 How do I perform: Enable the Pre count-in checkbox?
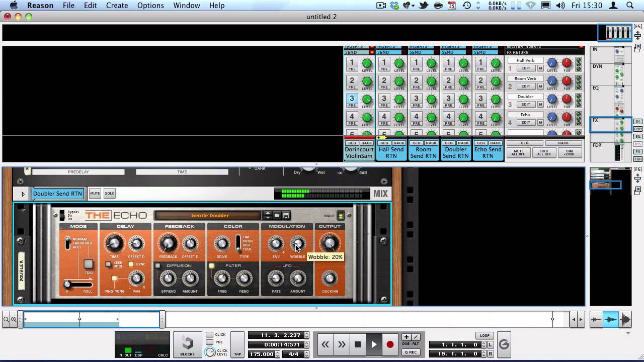coord(209,342)
